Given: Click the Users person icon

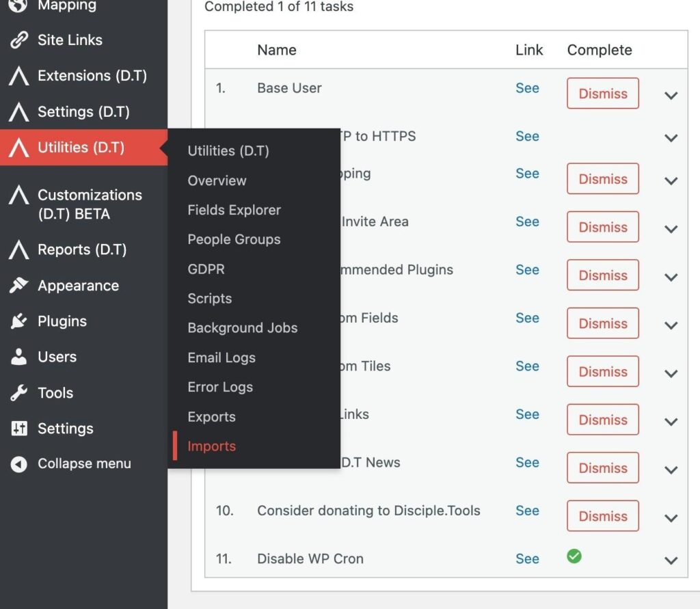Looking at the screenshot, I should [18, 357].
